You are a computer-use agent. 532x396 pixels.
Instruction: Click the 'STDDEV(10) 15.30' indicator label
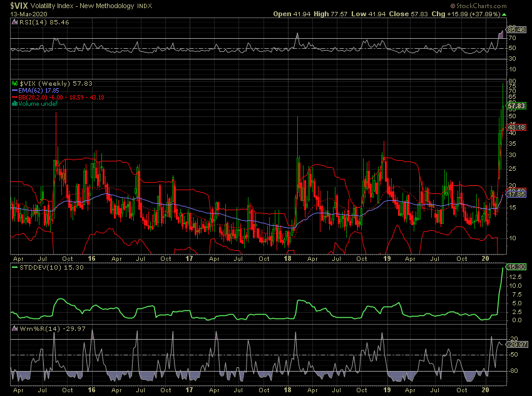click(51, 268)
